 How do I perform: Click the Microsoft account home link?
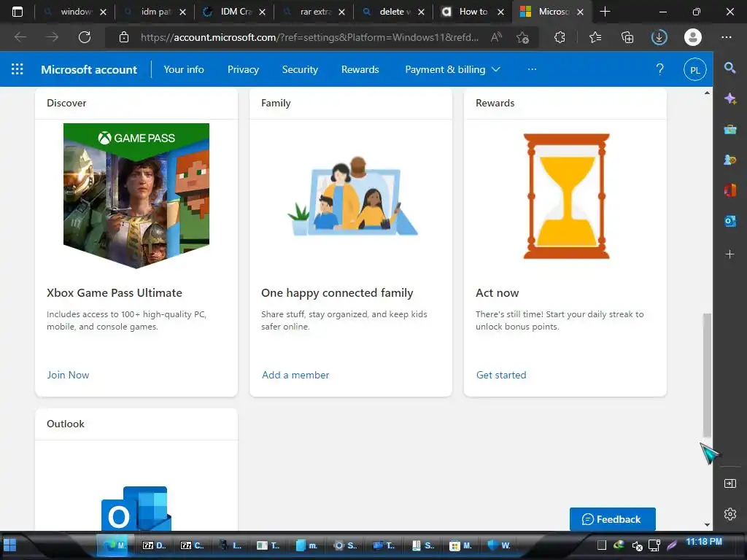coord(89,69)
